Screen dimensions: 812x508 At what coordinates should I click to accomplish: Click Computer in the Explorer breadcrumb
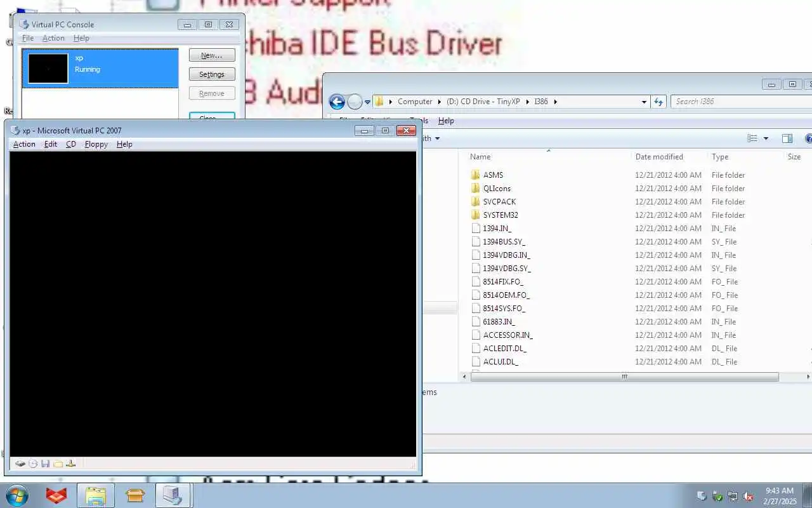point(415,102)
